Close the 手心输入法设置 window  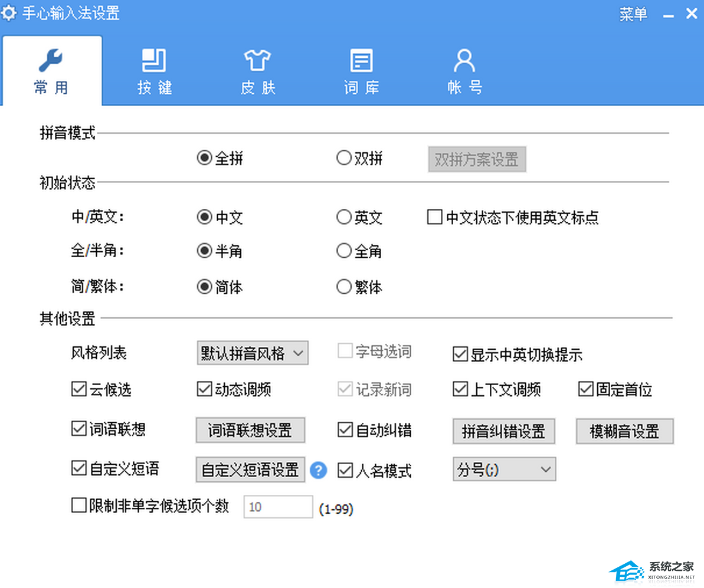coord(692,14)
